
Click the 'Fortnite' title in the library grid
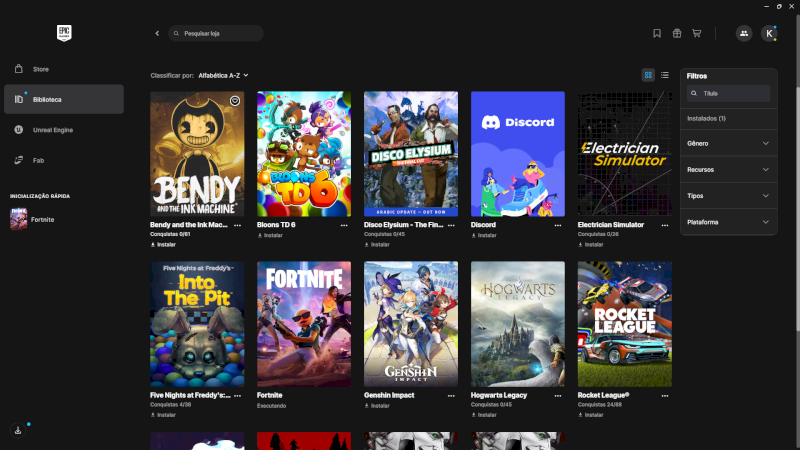tap(269, 395)
